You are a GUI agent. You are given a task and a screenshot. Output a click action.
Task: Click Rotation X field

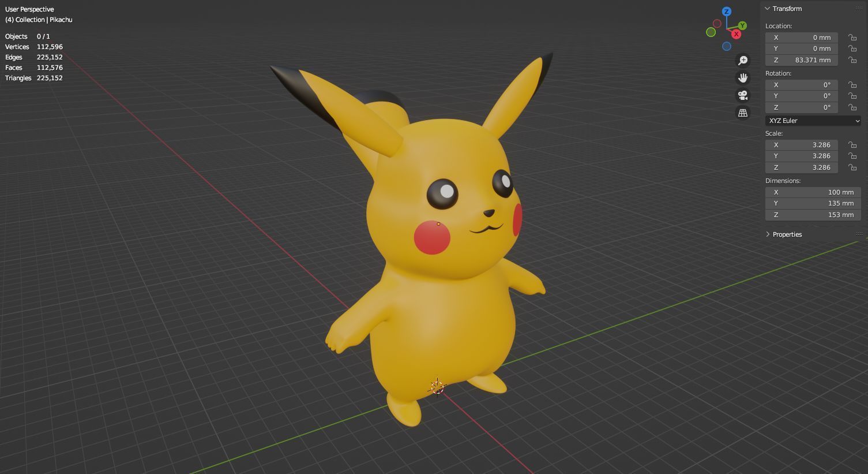[x=802, y=85]
